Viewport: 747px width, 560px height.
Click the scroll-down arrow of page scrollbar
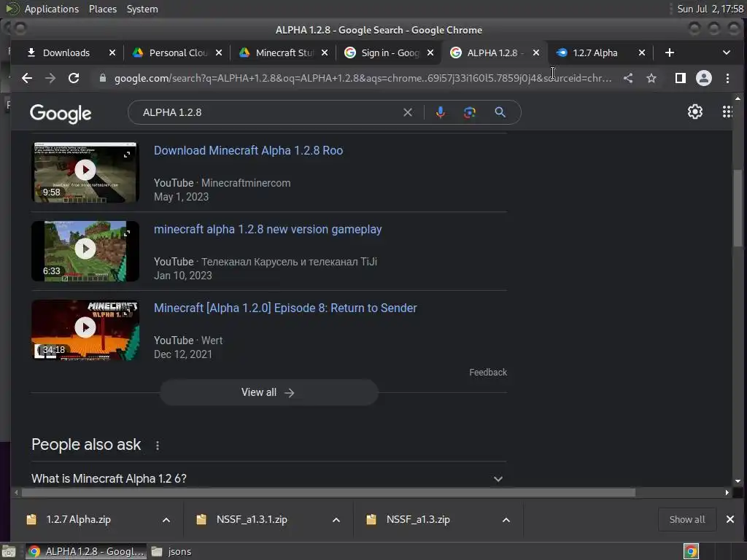point(738,481)
